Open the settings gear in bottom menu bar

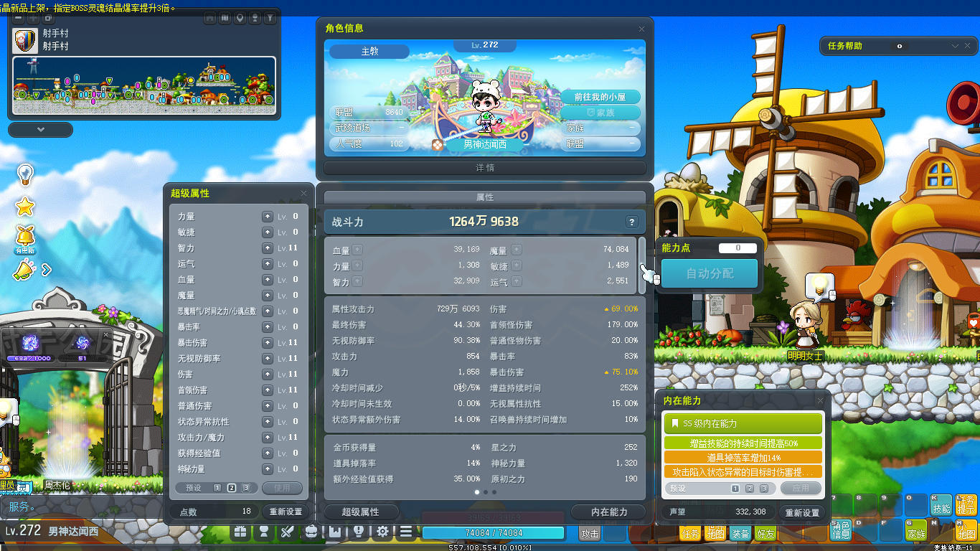pos(382,532)
